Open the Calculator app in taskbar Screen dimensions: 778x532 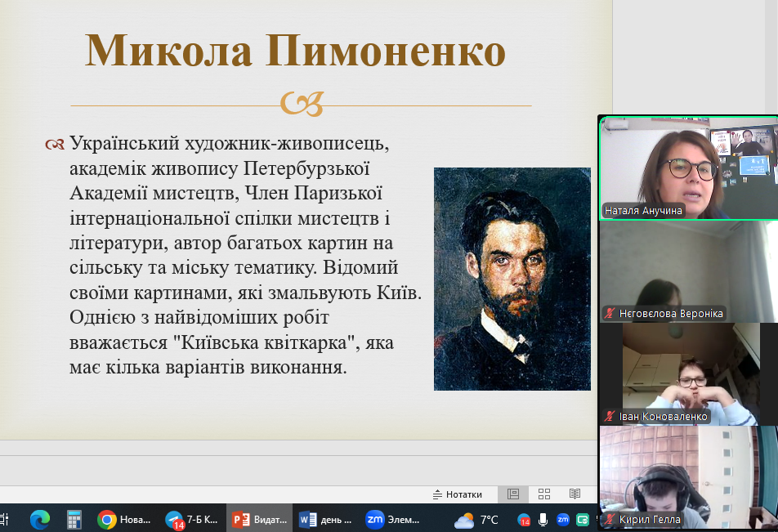[74, 520]
